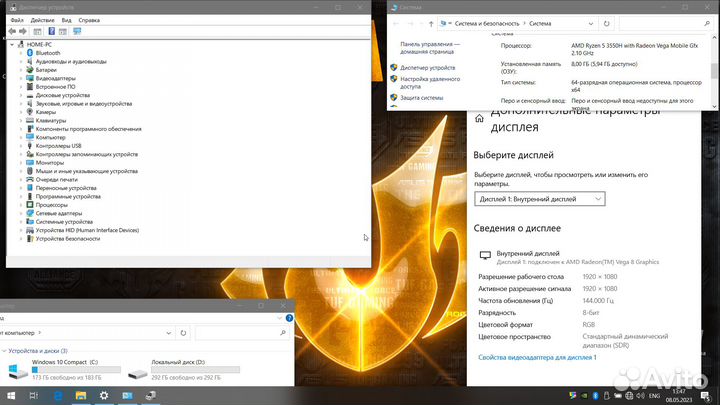This screenshot has width=720, height=405.
Task: Click Свойства видеоадаптера для дисплея 1 link
Action: 537,357
